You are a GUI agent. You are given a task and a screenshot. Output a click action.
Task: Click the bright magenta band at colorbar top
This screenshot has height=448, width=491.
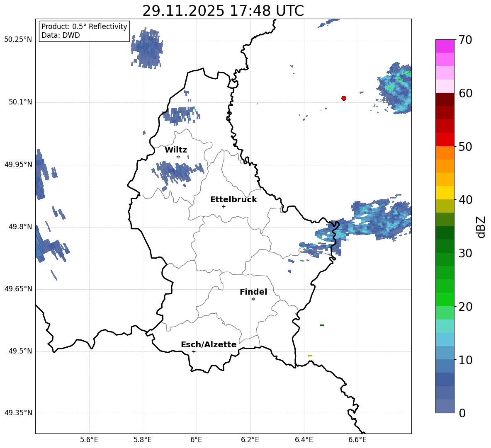pos(445,46)
